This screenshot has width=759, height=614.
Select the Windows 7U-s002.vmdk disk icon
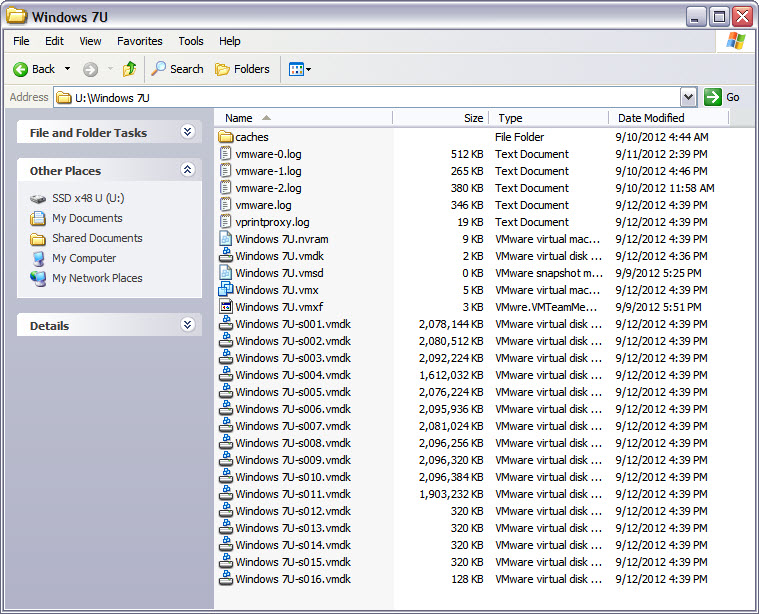(x=226, y=341)
